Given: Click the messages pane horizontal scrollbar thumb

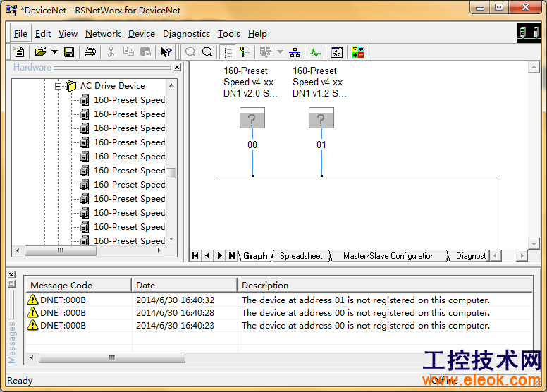Looking at the screenshot, I should pos(112,357).
